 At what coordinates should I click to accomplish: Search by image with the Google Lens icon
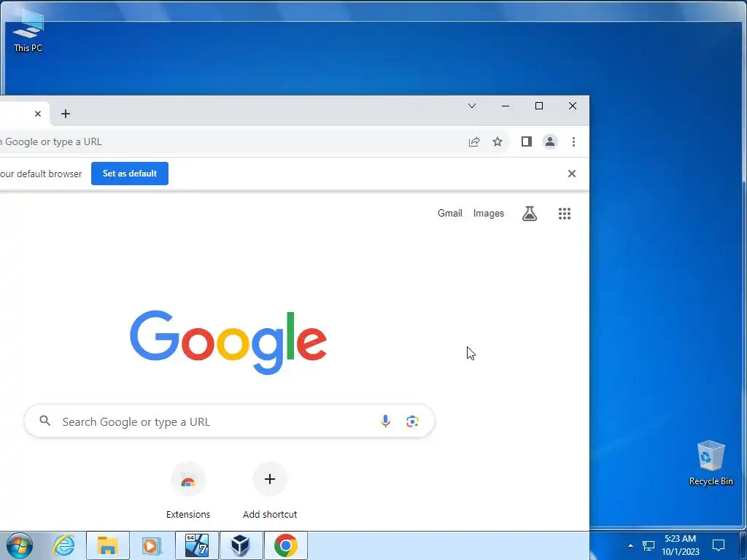[413, 421]
